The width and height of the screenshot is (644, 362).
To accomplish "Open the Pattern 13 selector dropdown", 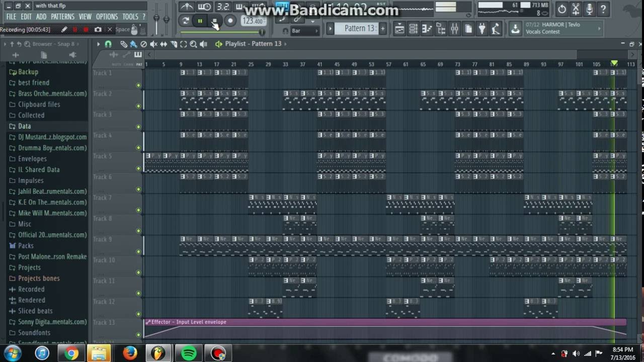I will (x=359, y=29).
